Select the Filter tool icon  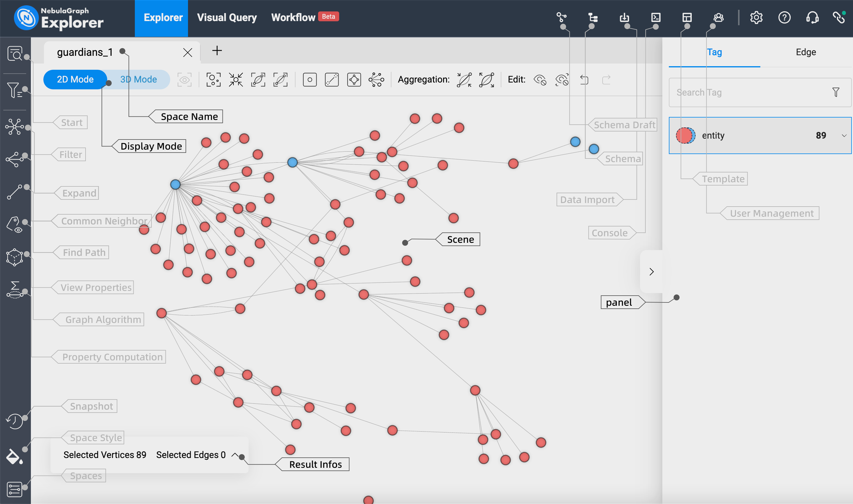point(13,91)
